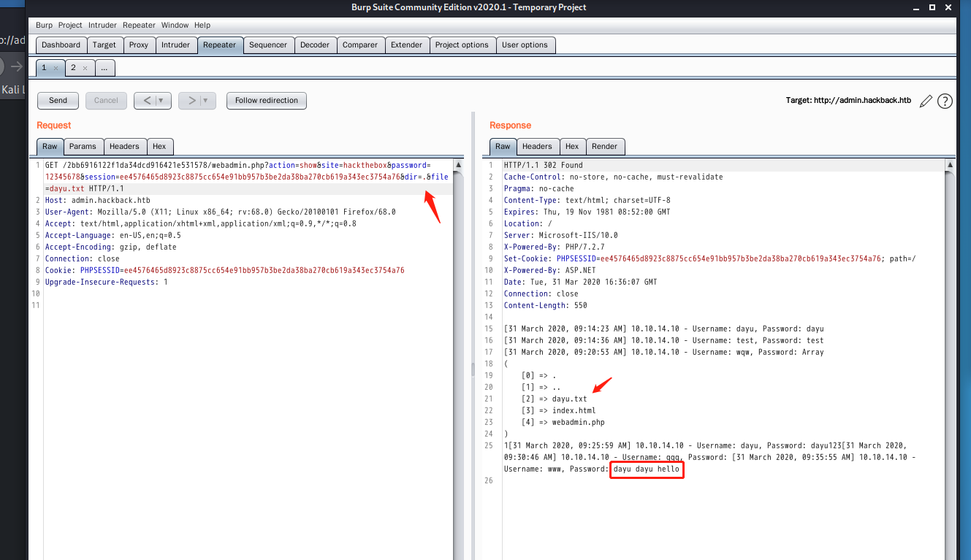This screenshot has height=560, width=971.
Task: Click the [2] => dayu.txt entry
Action: [x=555, y=399]
